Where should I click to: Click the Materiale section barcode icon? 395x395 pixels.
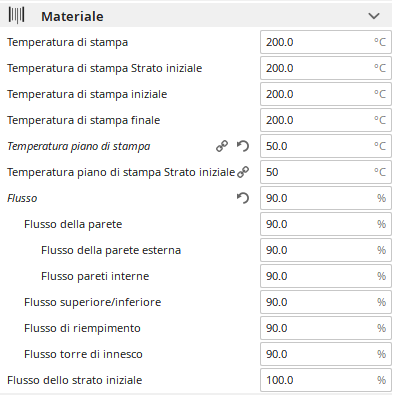(16, 16)
